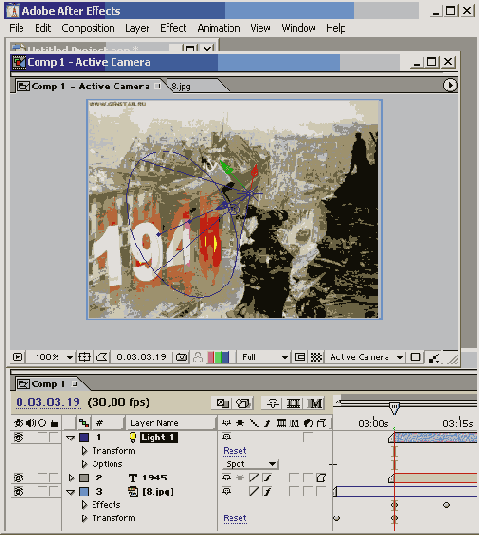
Task: Click the keyframe diamond right of the playhead
Action: click(x=446, y=505)
